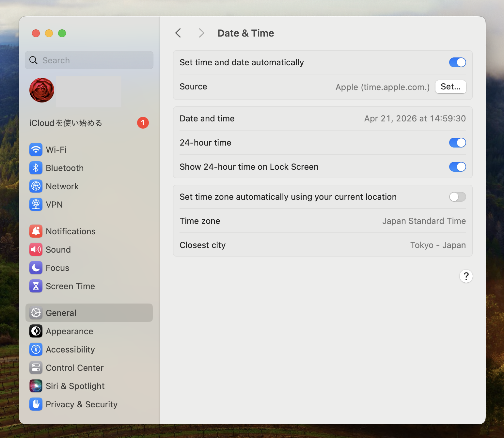Viewport: 504px width, 438px height.
Task: Disable Set time and date automatically
Action: click(x=457, y=62)
